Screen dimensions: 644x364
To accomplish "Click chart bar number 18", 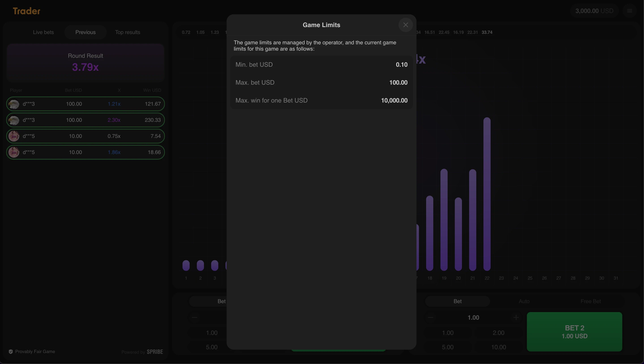I will click(x=429, y=233).
